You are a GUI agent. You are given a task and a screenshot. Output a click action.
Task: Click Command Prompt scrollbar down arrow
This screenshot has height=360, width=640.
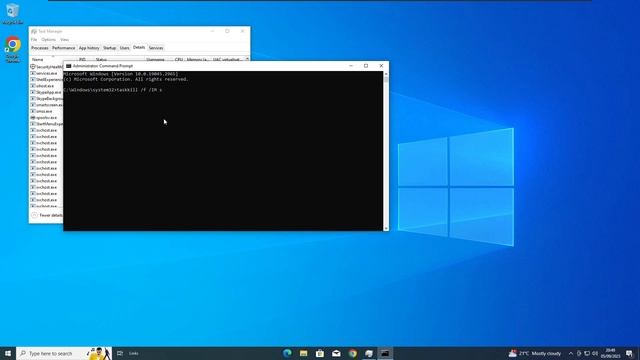click(x=386, y=228)
